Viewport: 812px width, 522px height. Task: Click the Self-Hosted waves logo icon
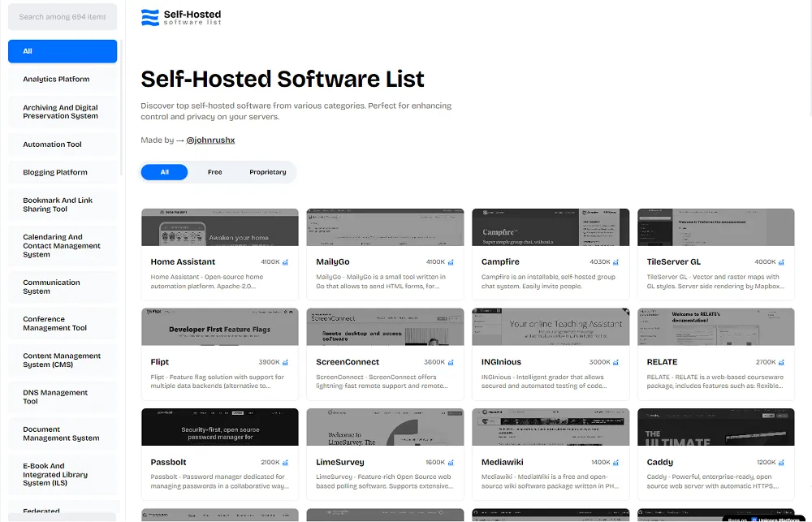click(149, 16)
